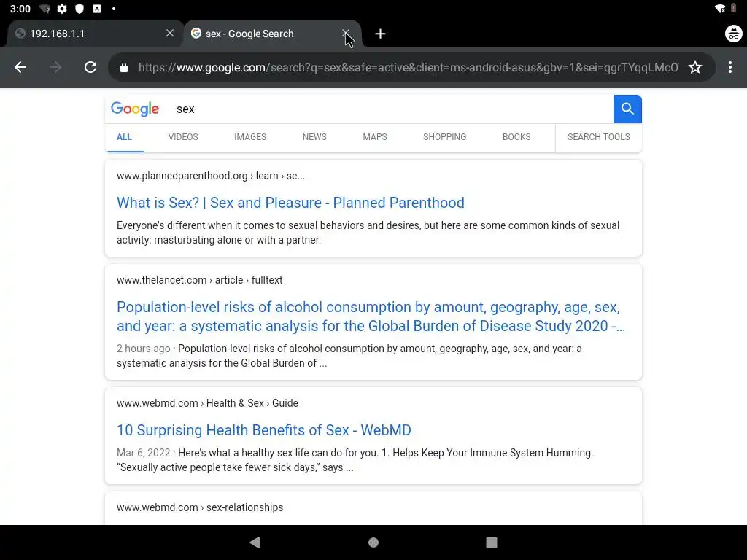
Task: Open a new tab with the plus icon
Action: [380, 34]
